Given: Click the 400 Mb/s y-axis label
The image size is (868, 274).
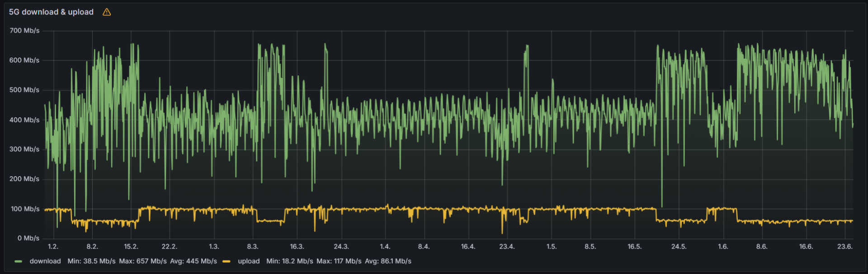Looking at the screenshot, I should pos(24,120).
